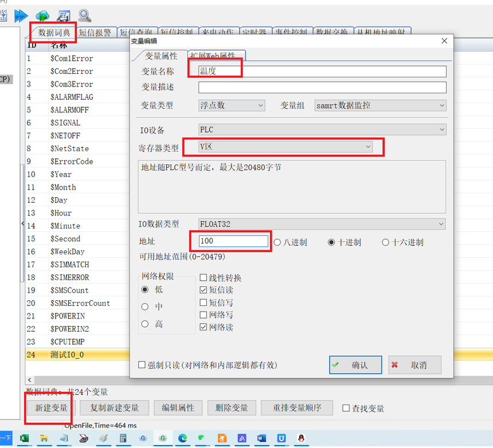Screen dimensions: 493x448
Task: Expand the IO数据类型 dropdown showing FLOAT32
Action: point(322,224)
